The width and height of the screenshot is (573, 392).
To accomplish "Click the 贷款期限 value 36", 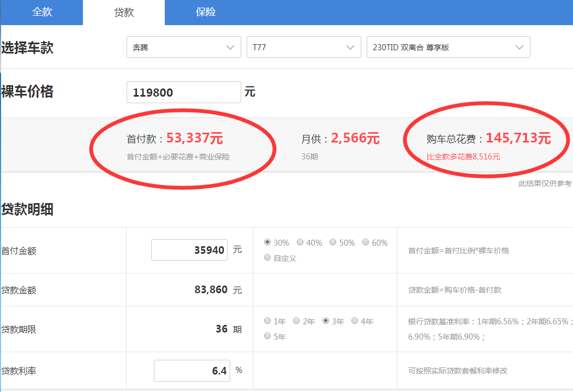I will point(222,329).
